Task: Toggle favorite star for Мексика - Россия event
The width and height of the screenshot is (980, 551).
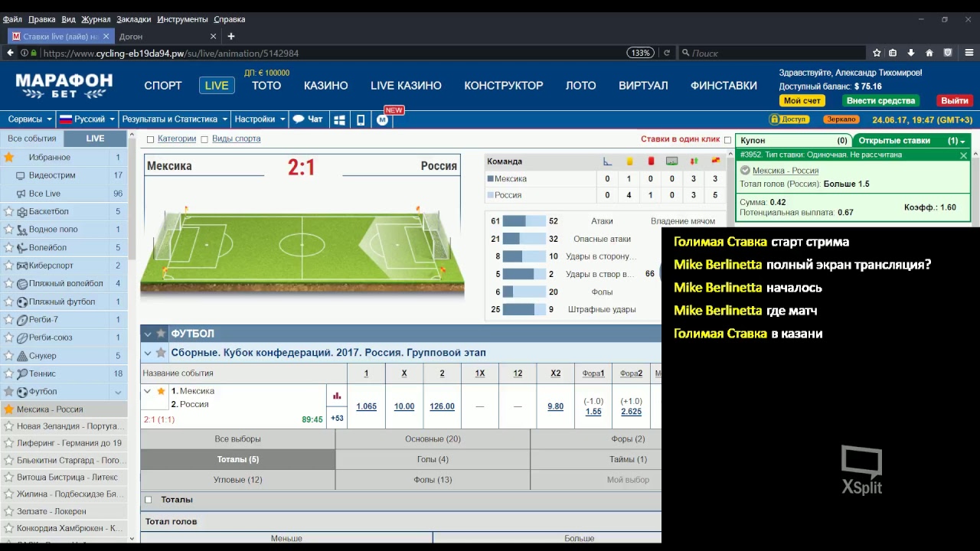Action: coord(161,391)
